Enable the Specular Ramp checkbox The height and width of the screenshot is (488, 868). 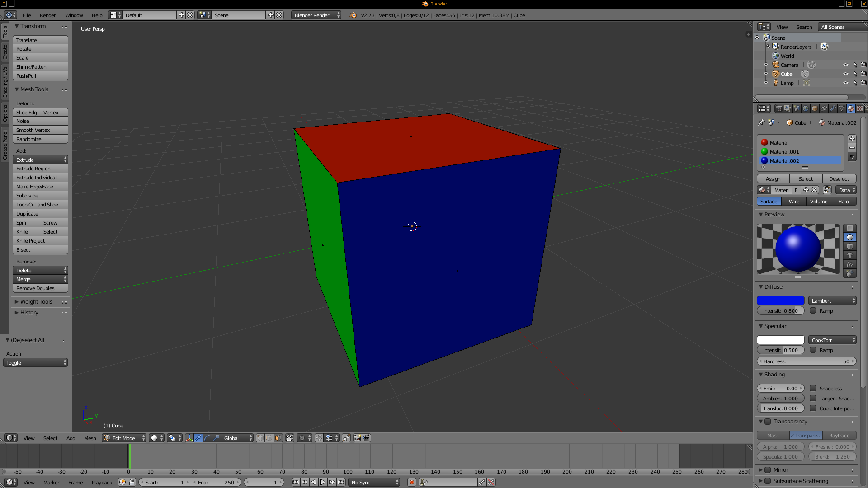click(813, 350)
